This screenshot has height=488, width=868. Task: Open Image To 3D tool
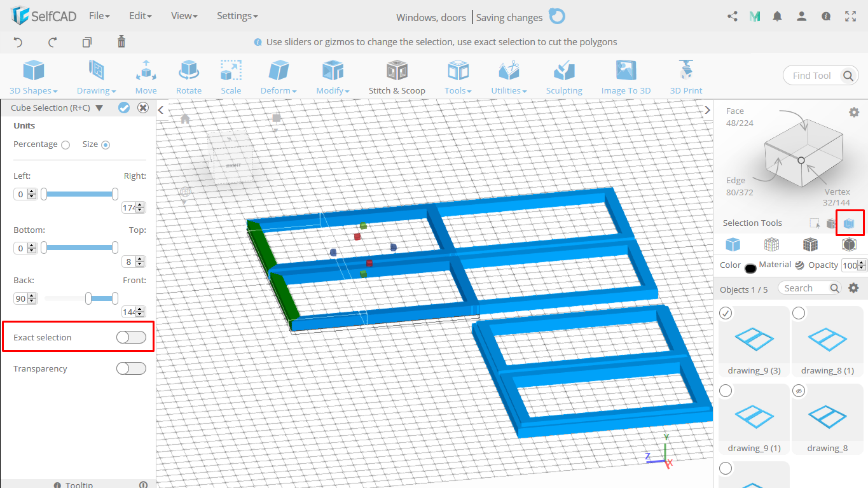pos(626,78)
